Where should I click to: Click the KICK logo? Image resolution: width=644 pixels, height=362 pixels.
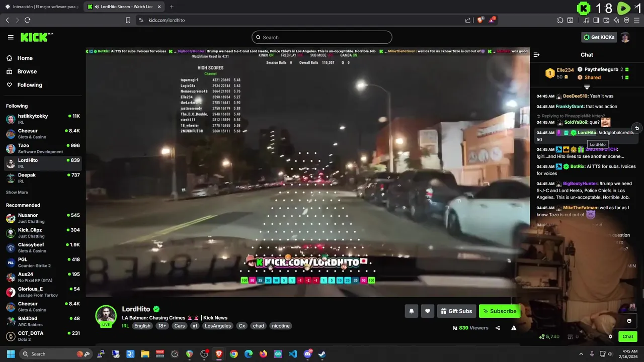(x=36, y=37)
